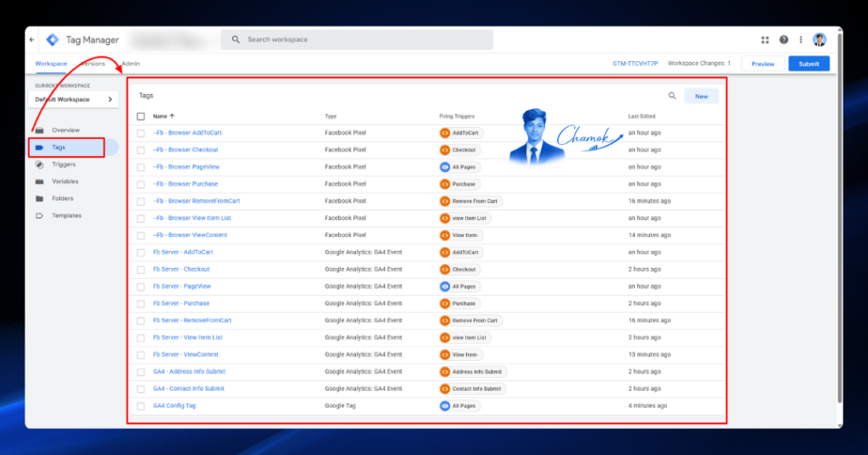
Task: Click the search icon in the Tags panel
Action: 672,96
